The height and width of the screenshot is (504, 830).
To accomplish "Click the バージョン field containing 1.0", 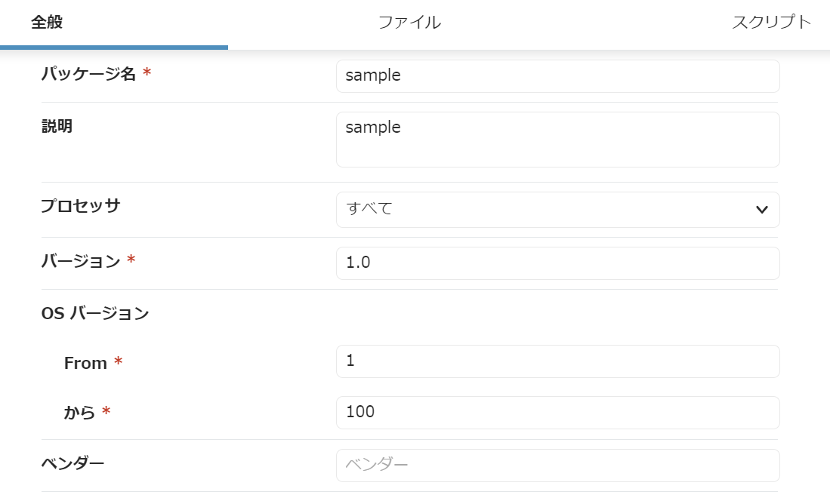I will click(x=557, y=263).
